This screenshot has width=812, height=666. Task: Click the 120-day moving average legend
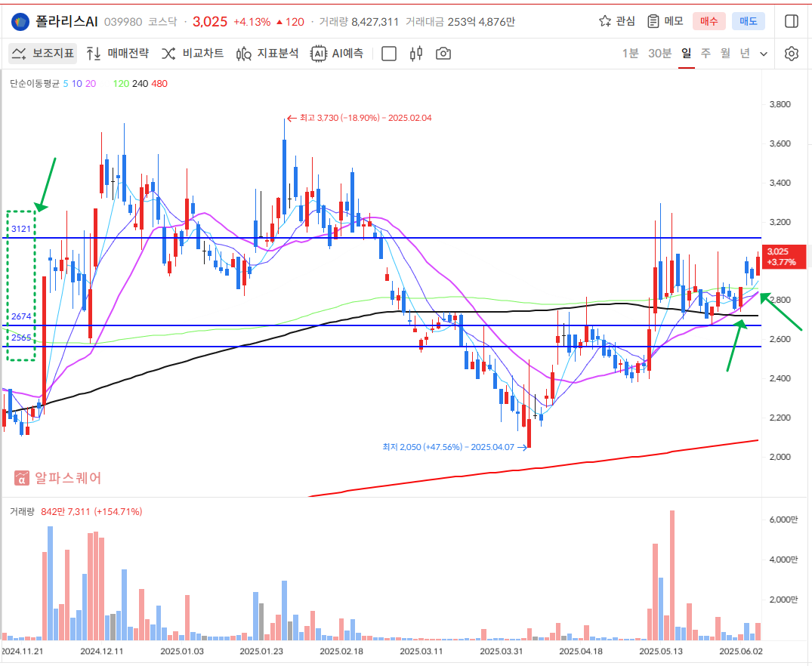click(121, 84)
